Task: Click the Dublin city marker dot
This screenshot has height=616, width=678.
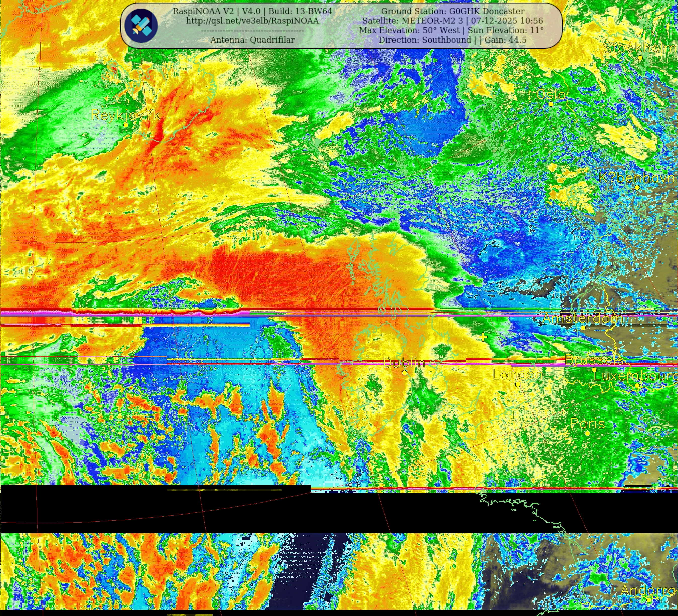Action: tap(404, 373)
